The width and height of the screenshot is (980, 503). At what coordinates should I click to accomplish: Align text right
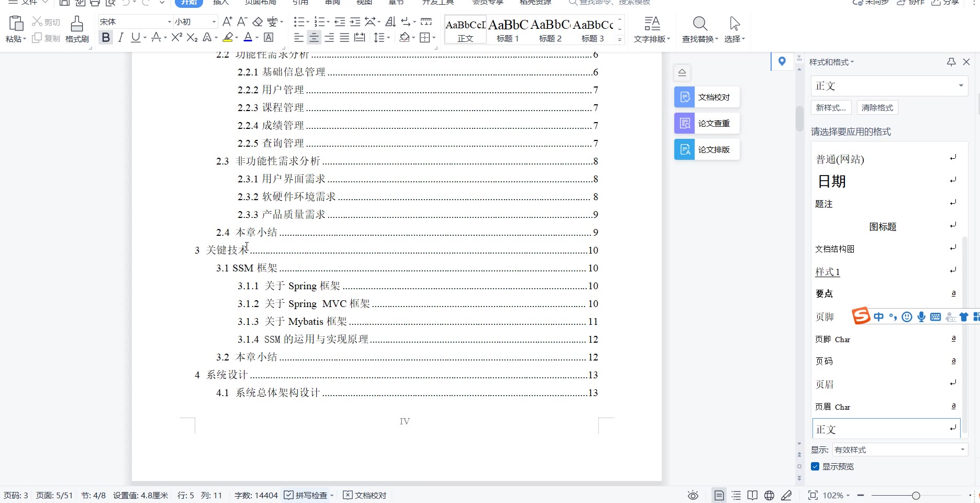click(x=329, y=38)
